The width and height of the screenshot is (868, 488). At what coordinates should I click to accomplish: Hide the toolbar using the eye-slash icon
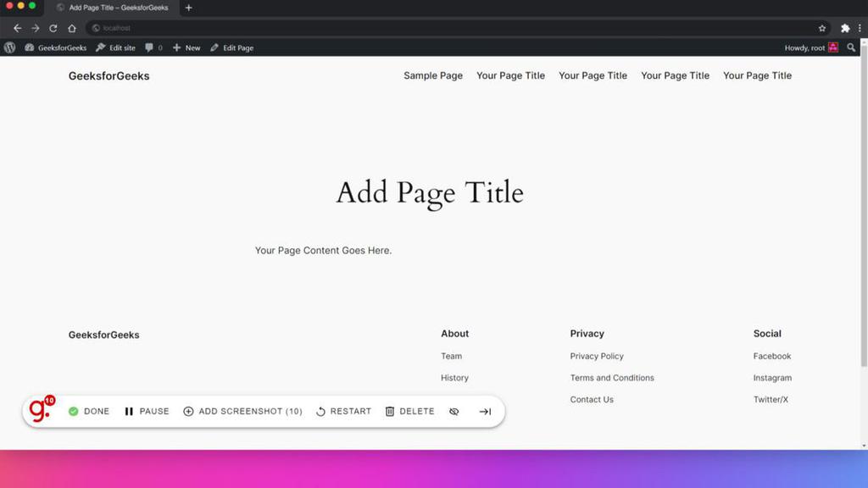pos(454,411)
